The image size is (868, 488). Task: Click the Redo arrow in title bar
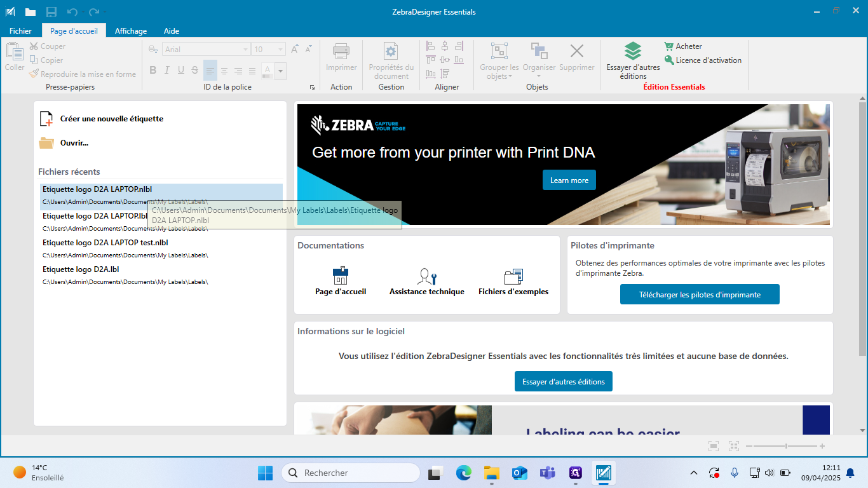click(x=94, y=12)
